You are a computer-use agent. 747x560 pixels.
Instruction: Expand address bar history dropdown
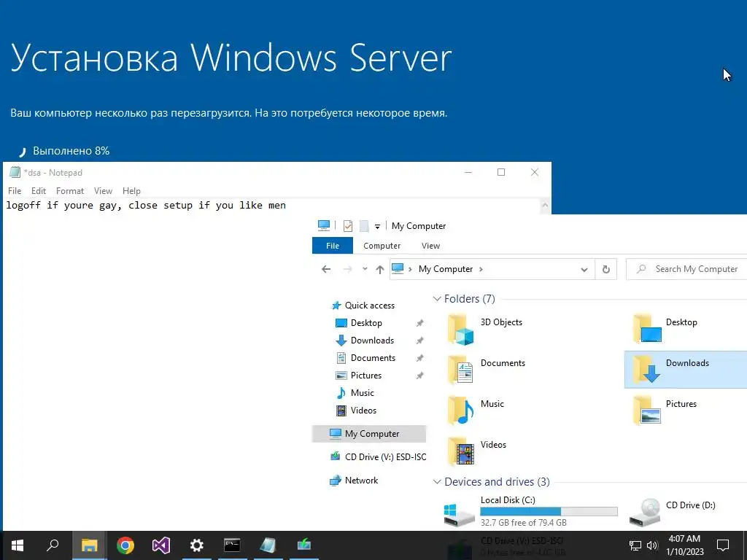(x=584, y=270)
